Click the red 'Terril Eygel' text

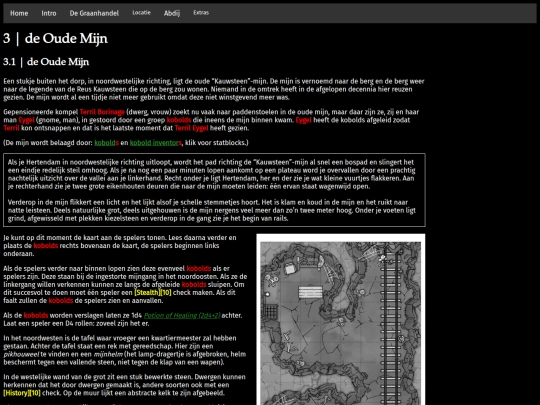click(x=191, y=128)
